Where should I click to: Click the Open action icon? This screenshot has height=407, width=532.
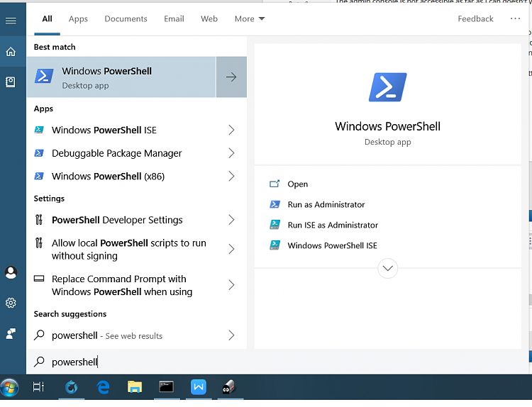click(x=275, y=184)
